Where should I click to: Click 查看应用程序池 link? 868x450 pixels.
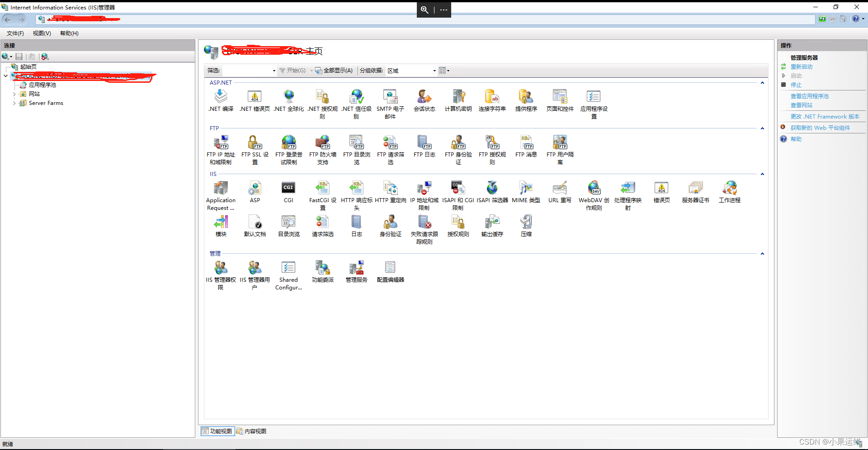pyautogui.click(x=809, y=96)
